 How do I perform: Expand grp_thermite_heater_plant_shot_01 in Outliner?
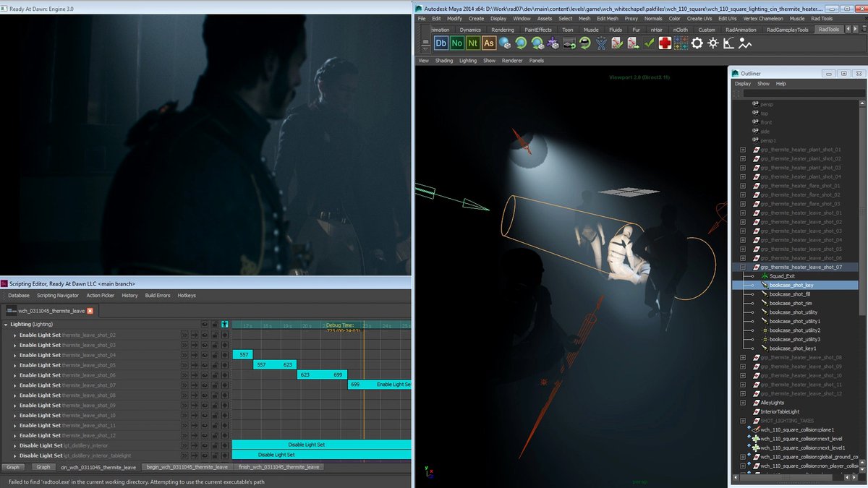742,150
